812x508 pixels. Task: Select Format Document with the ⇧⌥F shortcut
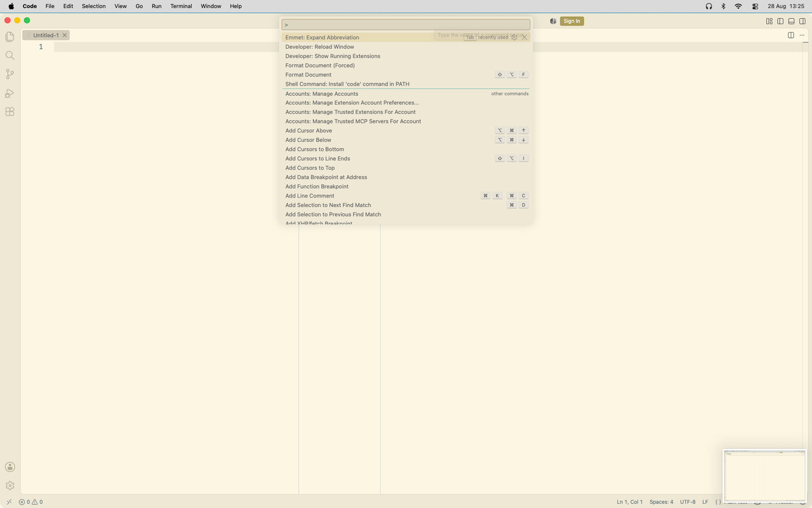(406, 75)
